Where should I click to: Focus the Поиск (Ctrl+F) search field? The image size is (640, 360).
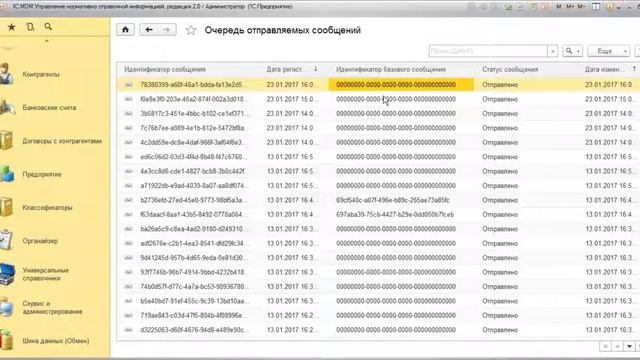(x=488, y=51)
